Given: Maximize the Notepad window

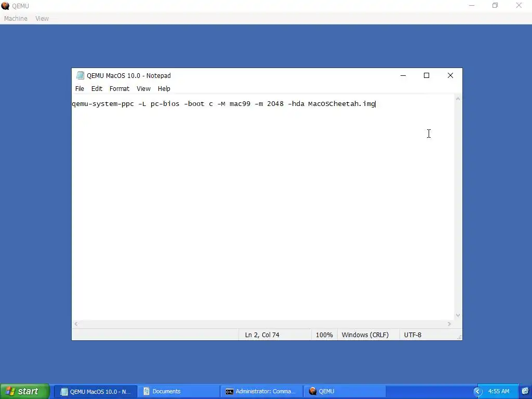Looking at the screenshot, I should click(427, 75).
